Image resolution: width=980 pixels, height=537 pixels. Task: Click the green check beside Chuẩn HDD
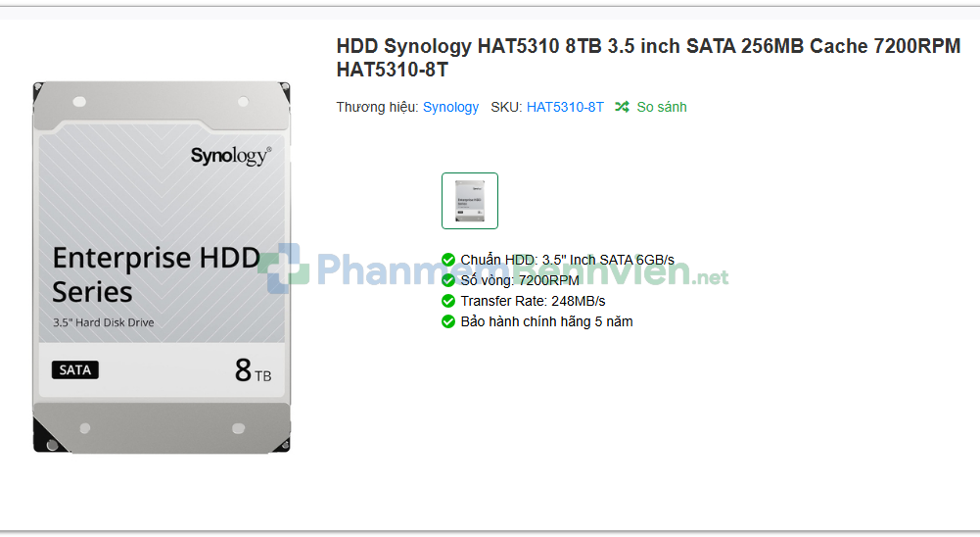(448, 260)
